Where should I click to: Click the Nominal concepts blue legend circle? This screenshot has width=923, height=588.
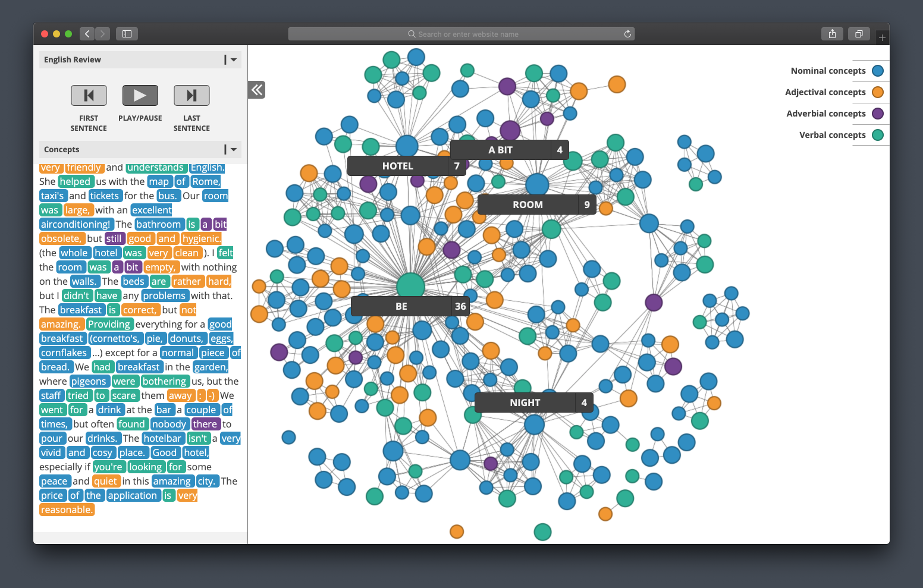pyautogui.click(x=878, y=71)
